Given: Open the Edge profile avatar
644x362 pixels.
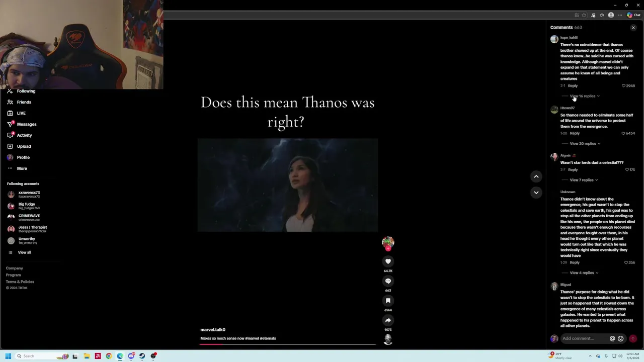Looking at the screenshot, I should [x=611, y=15].
